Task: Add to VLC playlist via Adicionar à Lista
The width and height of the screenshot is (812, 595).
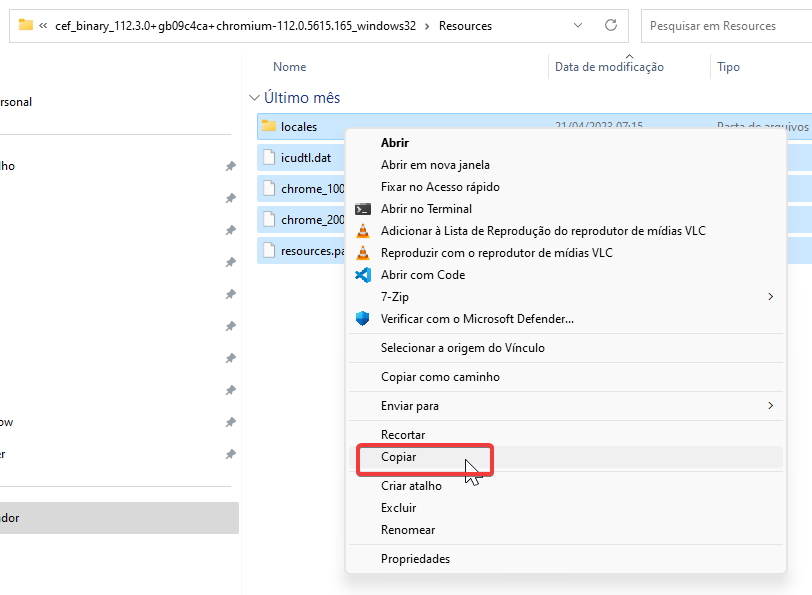Action: [x=543, y=231]
